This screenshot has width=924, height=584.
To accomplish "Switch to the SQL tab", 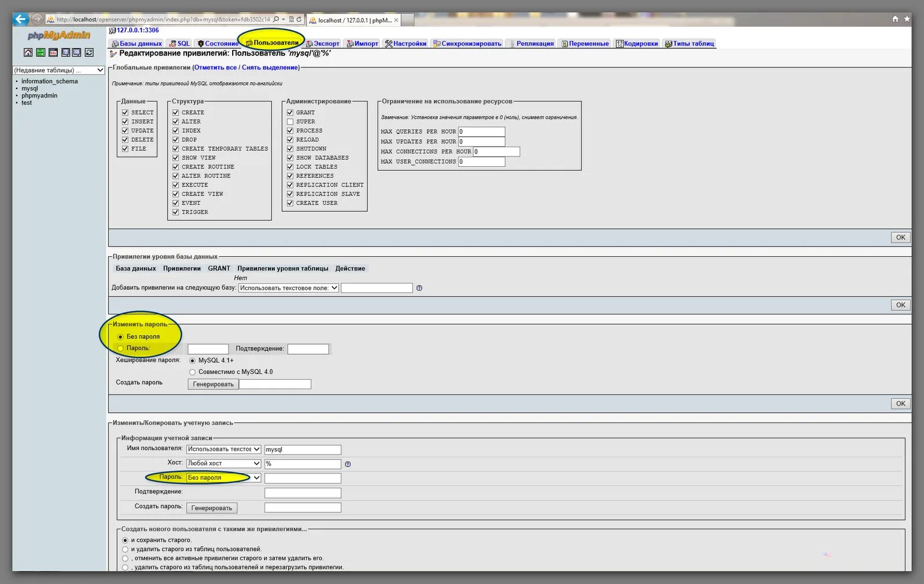I will pyautogui.click(x=180, y=43).
